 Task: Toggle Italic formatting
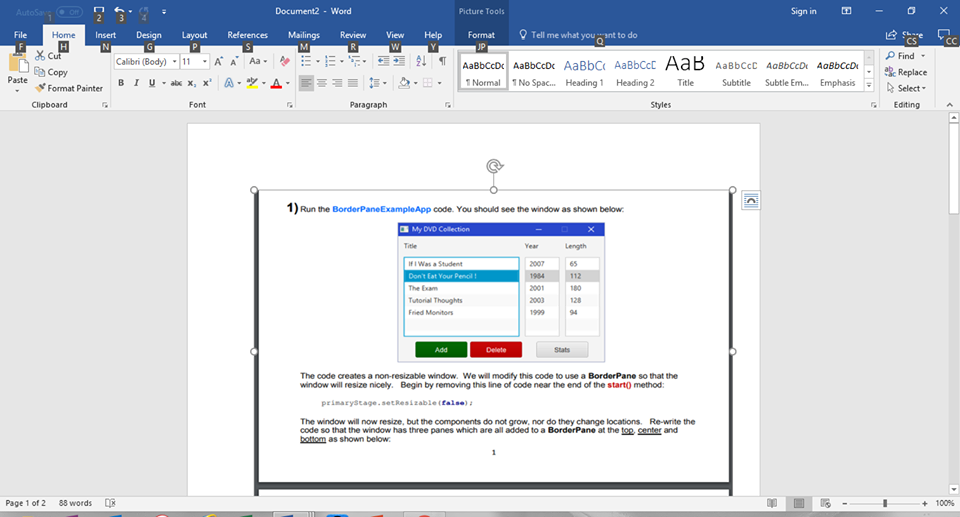coord(136,83)
